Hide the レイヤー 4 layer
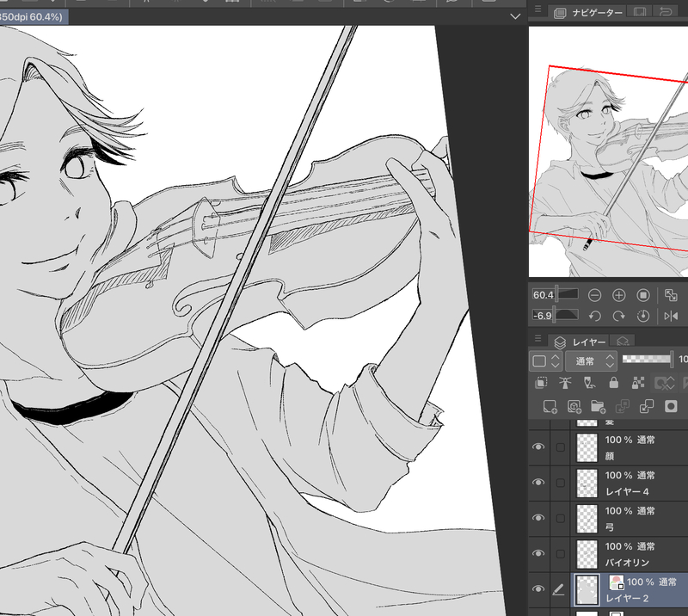The image size is (688, 616). point(538,483)
